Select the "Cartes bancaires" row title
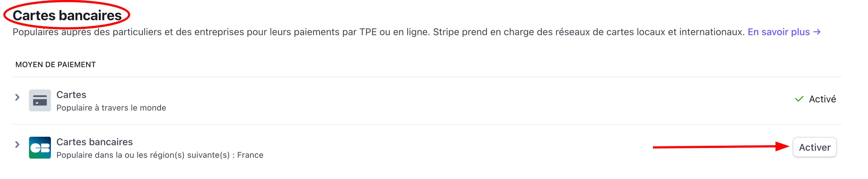 (94, 142)
